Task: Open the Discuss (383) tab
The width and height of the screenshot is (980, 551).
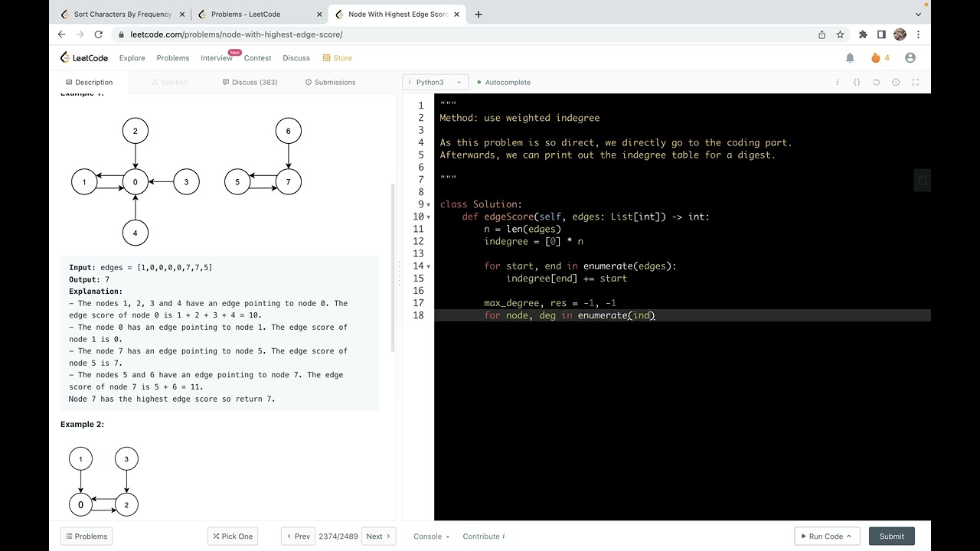Action: point(250,82)
